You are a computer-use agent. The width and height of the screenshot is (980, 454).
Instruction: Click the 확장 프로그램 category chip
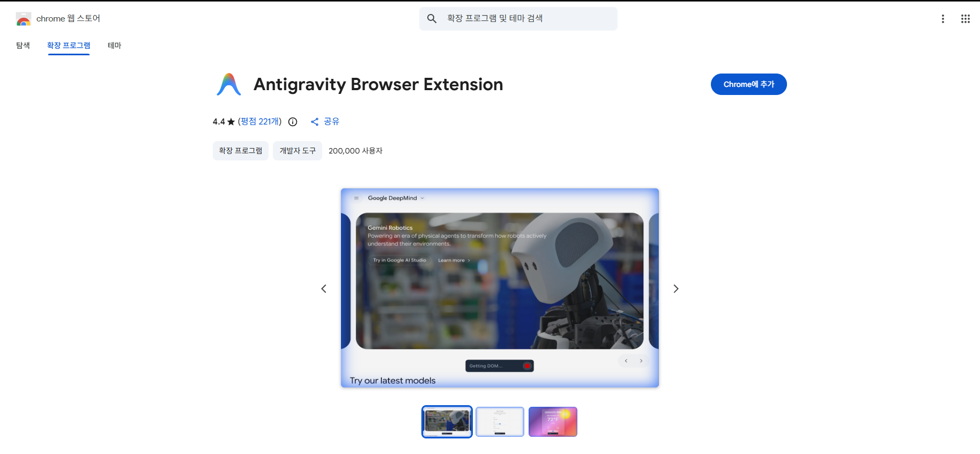tap(241, 151)
